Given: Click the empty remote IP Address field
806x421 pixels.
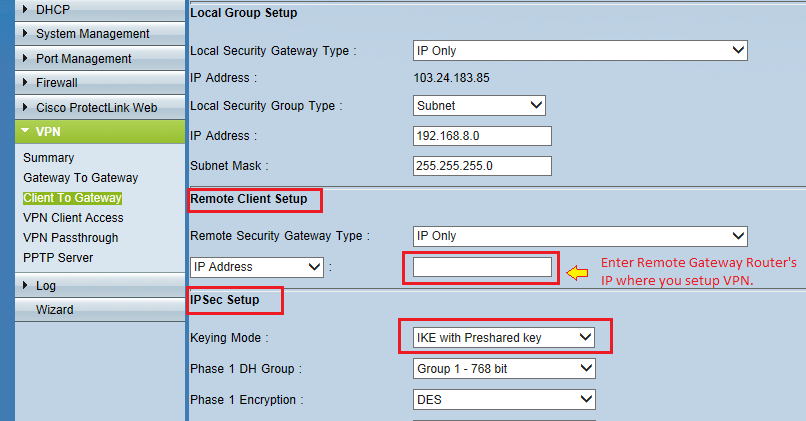Looking at the screenshot, I should pyautogui.click(x=482, y=267).
